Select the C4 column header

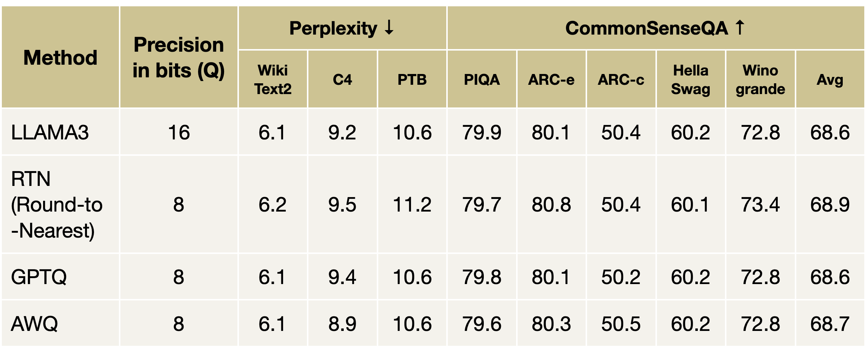342,80
